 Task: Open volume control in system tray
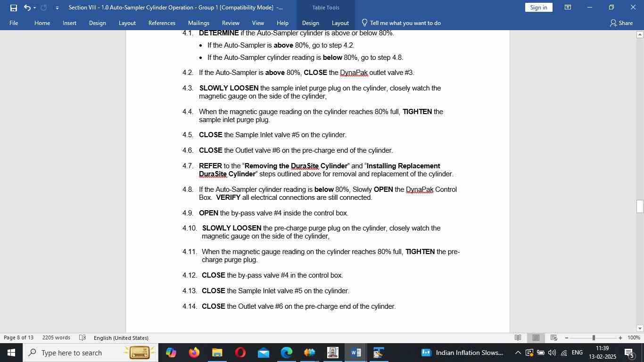(552, 353)
